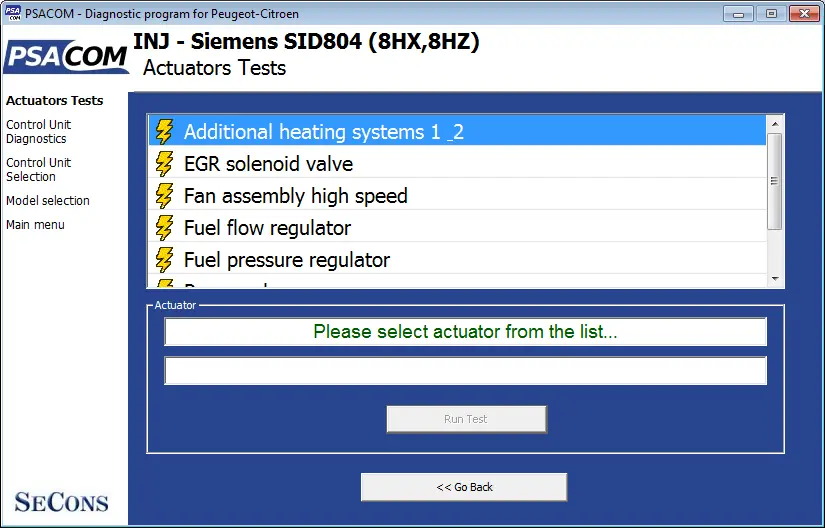The image size is (825, 528).
Task: Click the empty actuator status field
Action: tap(466, 370)
